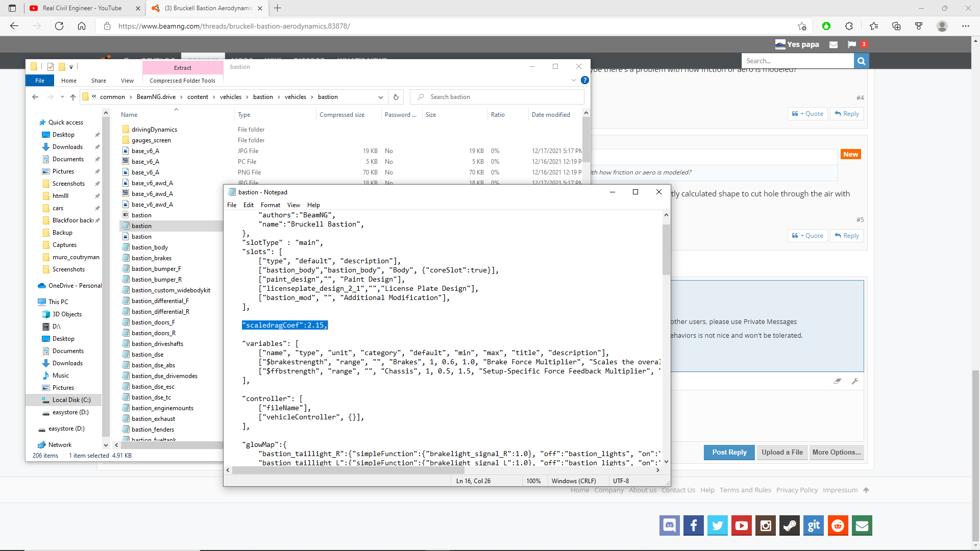
Task: Open the YouTube social link icon
Action: click(x=741, y=525)
